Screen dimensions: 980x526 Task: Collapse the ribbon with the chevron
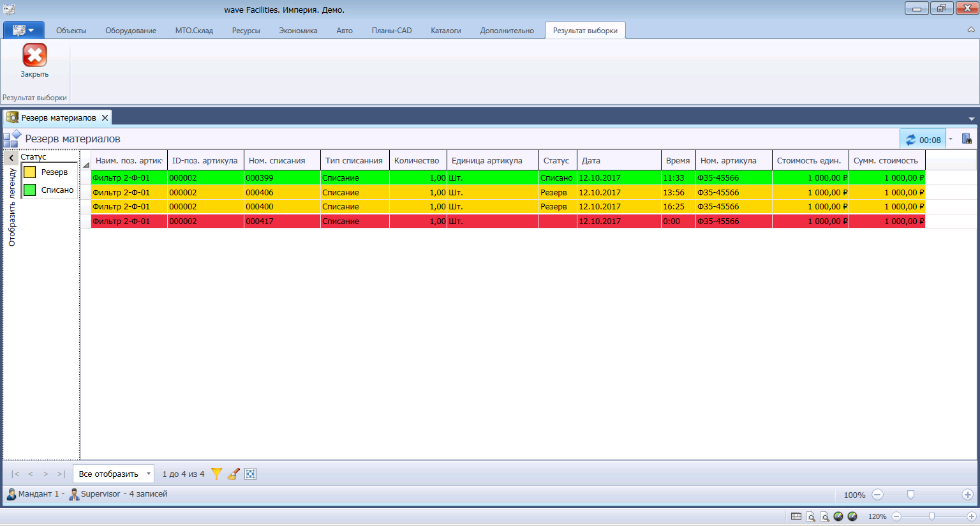[x=971, y=30]
